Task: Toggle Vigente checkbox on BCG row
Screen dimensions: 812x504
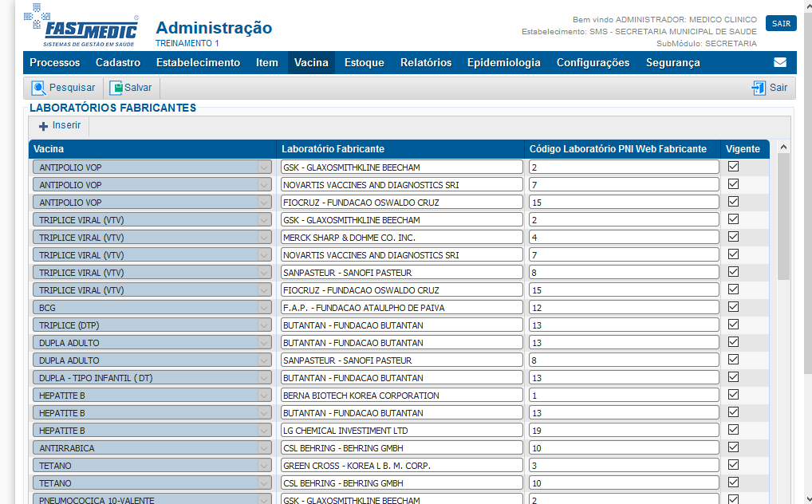Action: 733,307
